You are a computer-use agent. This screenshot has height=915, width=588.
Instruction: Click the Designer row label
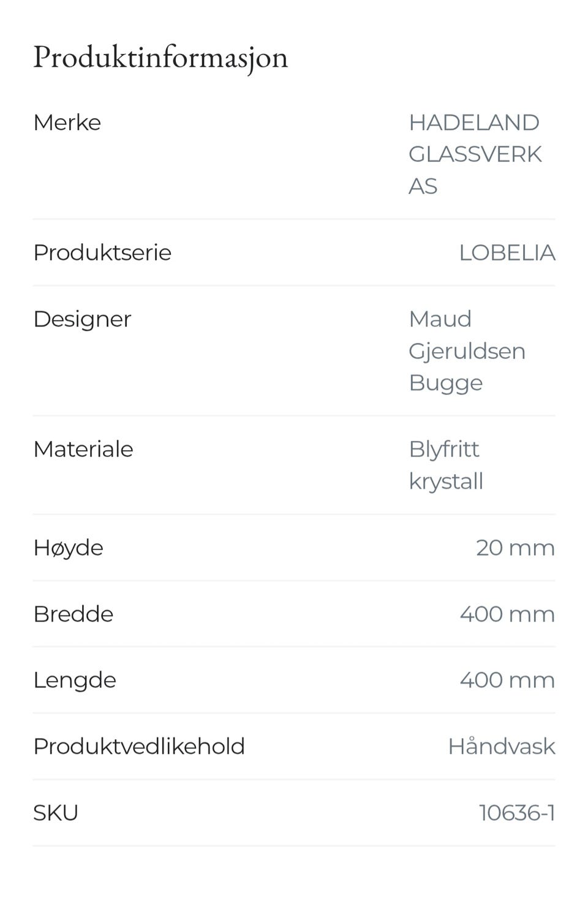point(82,319)
